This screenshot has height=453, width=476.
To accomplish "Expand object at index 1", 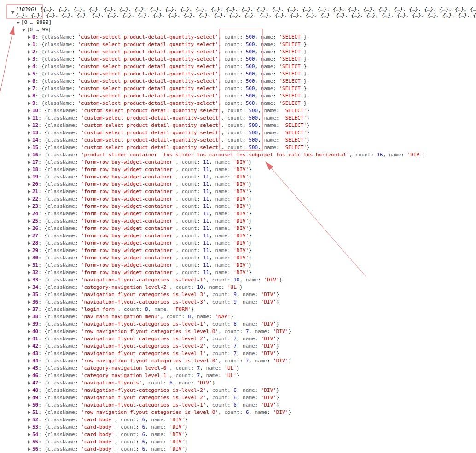I will (29, 44).
